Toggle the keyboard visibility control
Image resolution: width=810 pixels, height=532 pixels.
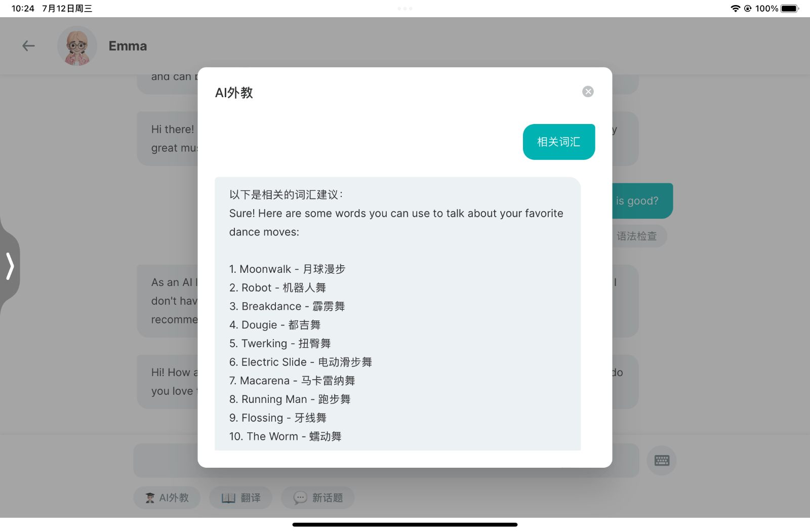click(662, 460)
